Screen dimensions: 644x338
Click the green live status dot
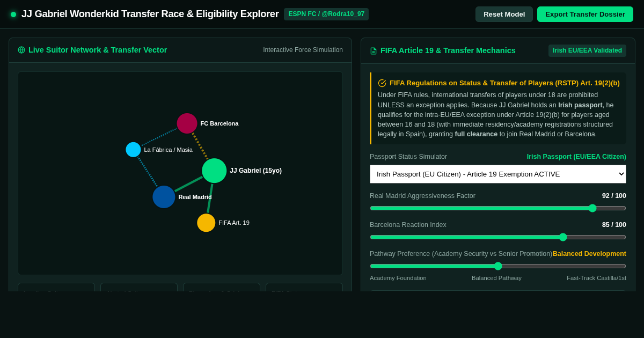coord(13,14)
